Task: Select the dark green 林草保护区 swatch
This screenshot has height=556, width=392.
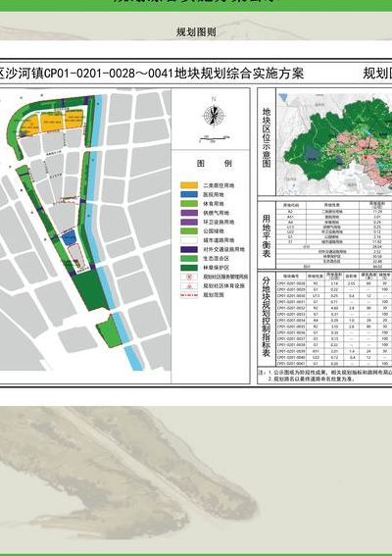Action: click(189, 268)
